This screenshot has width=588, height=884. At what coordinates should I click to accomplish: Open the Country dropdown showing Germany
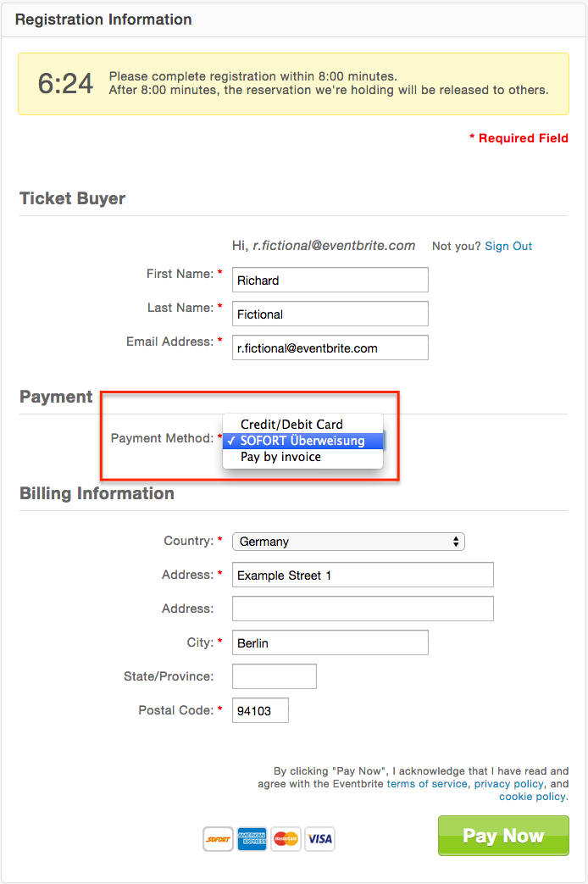348,542
